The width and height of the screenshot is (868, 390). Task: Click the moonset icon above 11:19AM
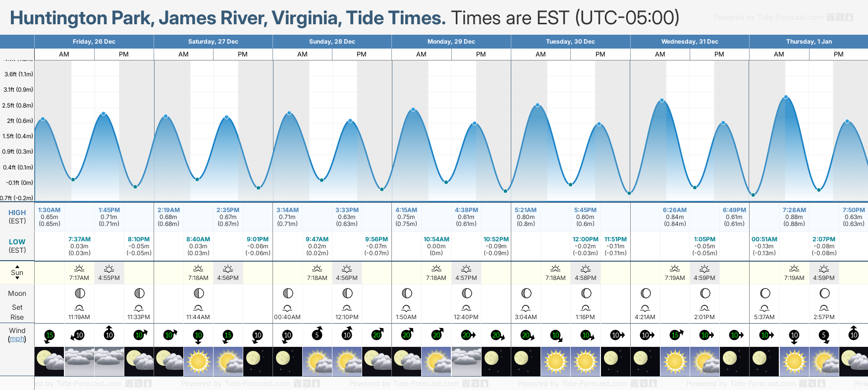[79, 308]
